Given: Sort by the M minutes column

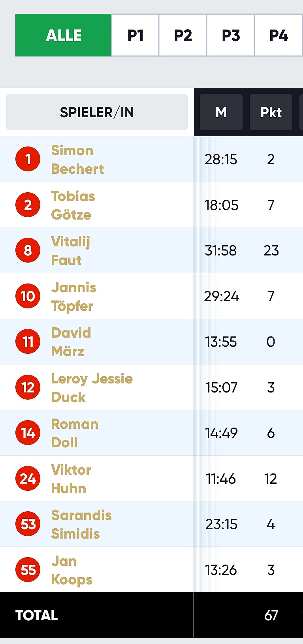Looking at the screenshot, I should coord(221,112).
